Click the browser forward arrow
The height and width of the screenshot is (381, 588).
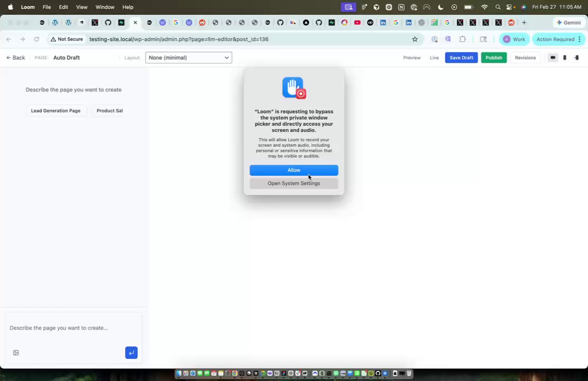[22, 39]
